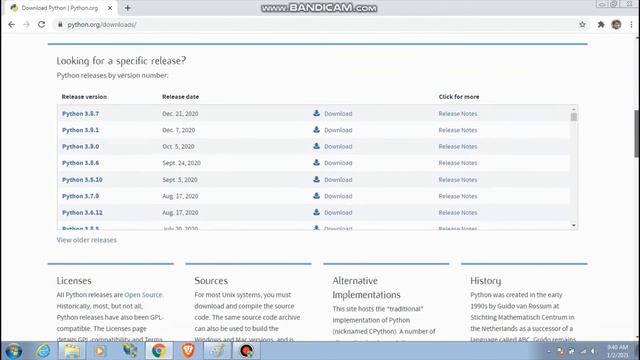The image size is (640, 360).
Task: Click the volume speaker icon in system tray
Action: click(594, 351)
